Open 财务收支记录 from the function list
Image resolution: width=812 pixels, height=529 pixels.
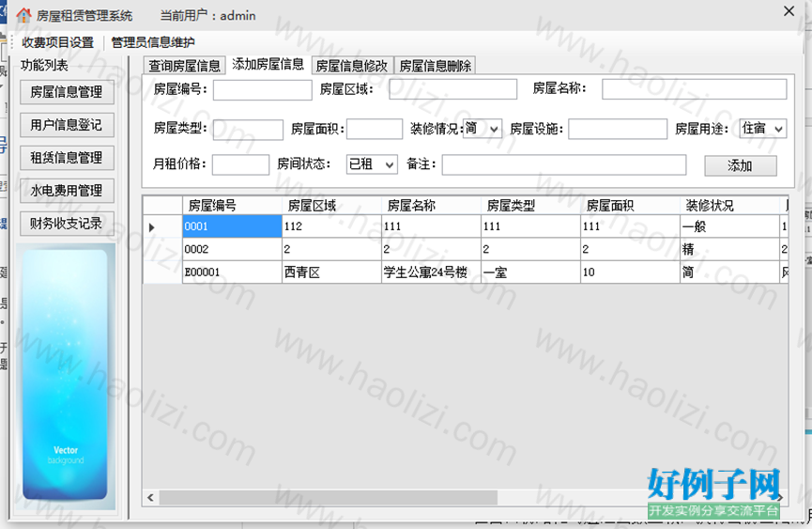(67, 224)
